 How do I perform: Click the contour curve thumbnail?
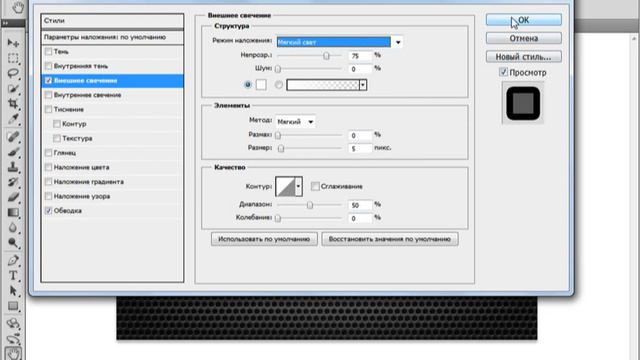(x=286, y=187)
